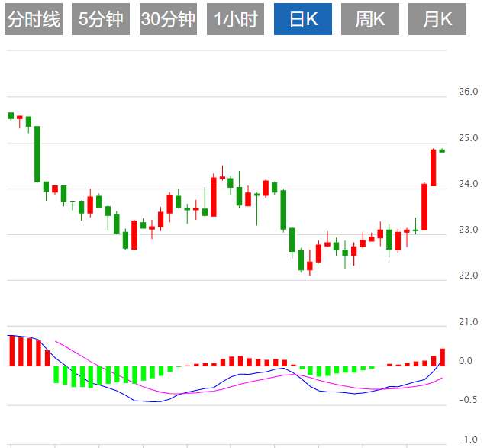Switch to the 1小时 tab

[235, 20]
